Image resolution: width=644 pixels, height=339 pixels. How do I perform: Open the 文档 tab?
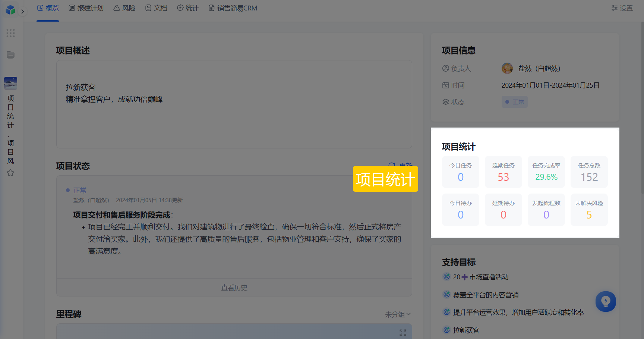point(156,8)
